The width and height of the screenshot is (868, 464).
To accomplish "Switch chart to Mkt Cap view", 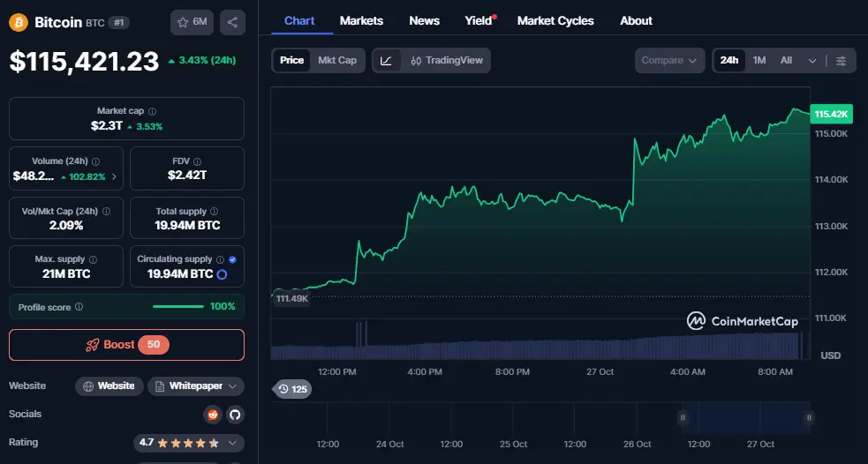I will coord(337,60).
